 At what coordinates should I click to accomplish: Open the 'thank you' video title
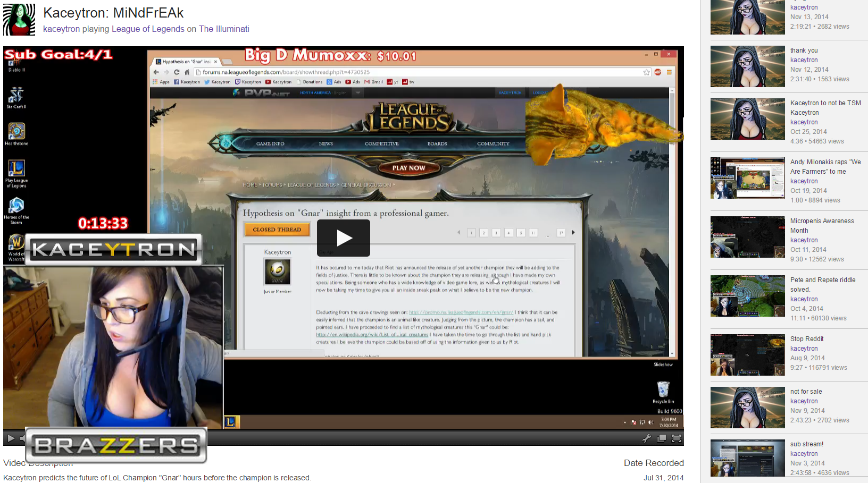tap(804, 50)
